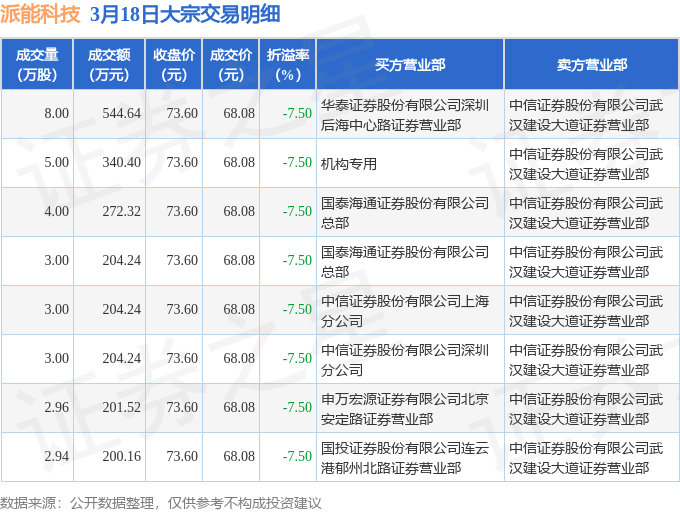Select the 成交额(万元) column header
680x512 pixels.
click(109, 65)
